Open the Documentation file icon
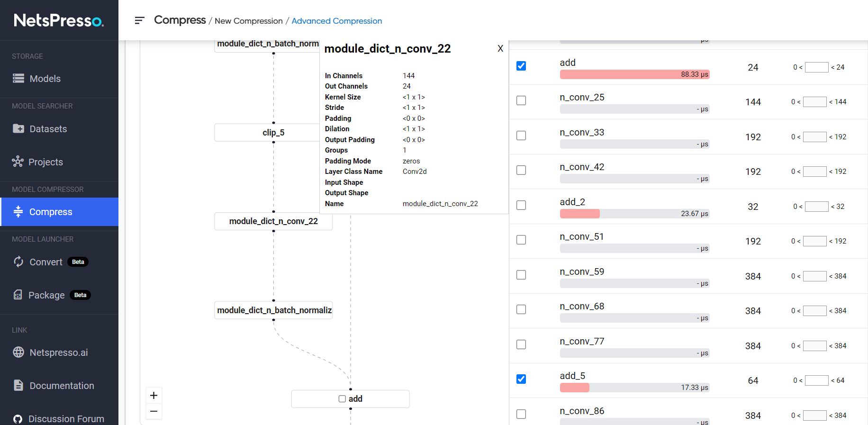Viewport: 868px width, 425px height. point(18,386)
